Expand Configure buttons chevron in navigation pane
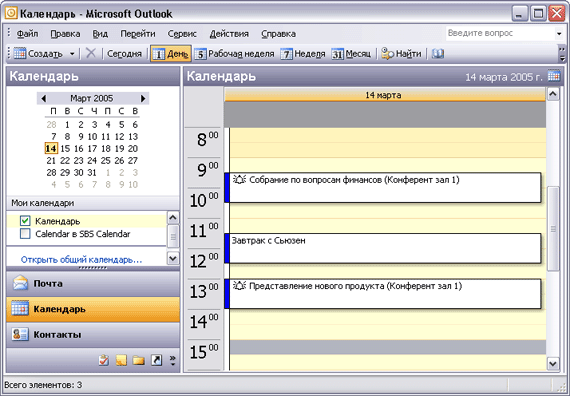This screenshot has width=570, height=396. pyautogui.click(x=173, y=360)
